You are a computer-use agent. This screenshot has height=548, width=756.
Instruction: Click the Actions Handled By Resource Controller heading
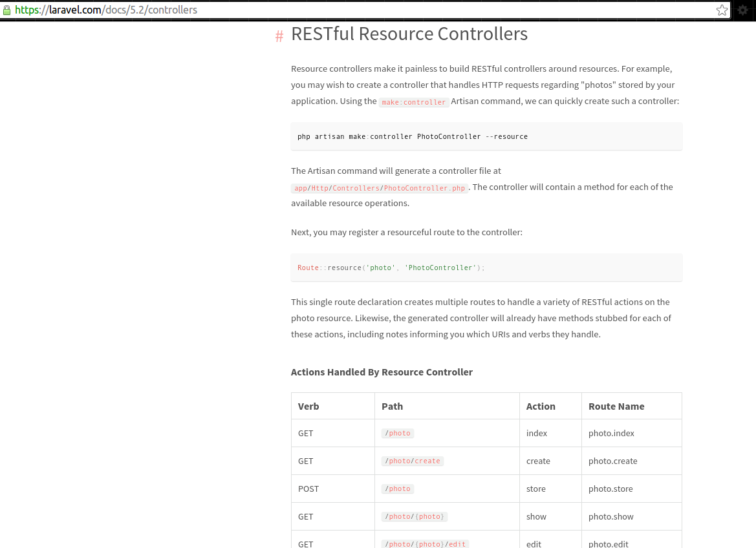coord(382,372)
